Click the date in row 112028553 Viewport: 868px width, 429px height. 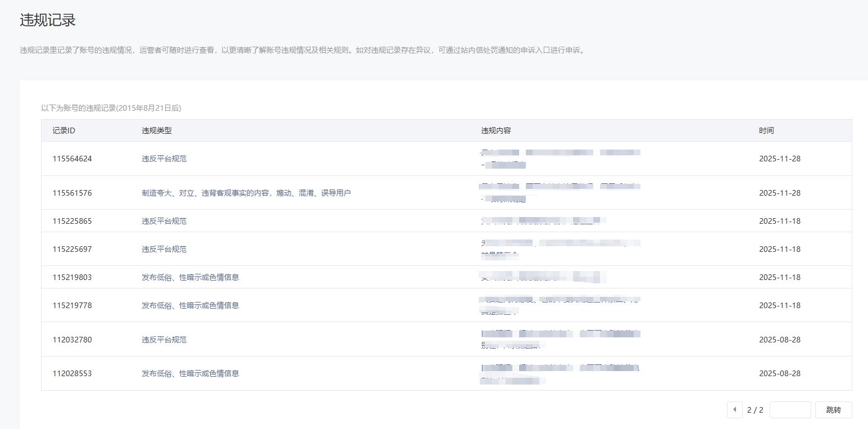point(779,373)
